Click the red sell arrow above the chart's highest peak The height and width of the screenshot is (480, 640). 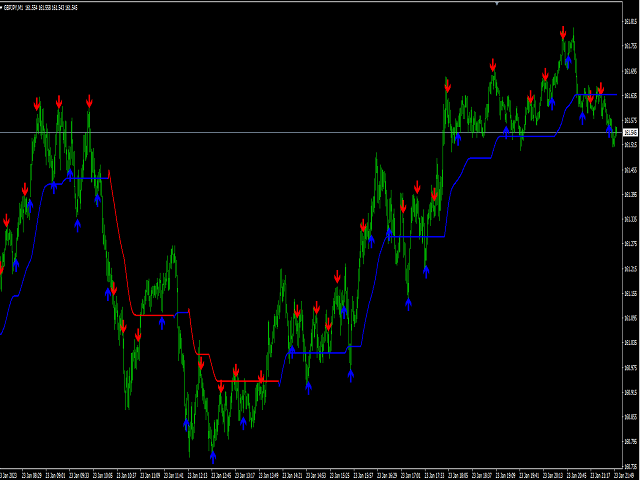pyautogui.click(x=563, y=33)
